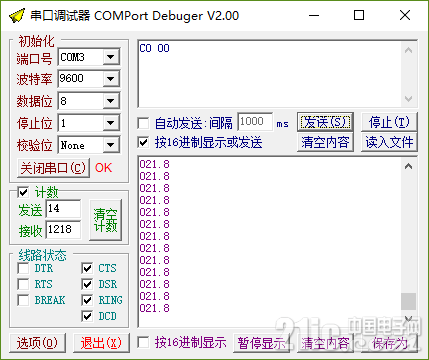The width and height of the screenshot is (429, 360).
Task: Click the send box scroll down arrow
Action: pyautogui.click(x=409, y=99)
